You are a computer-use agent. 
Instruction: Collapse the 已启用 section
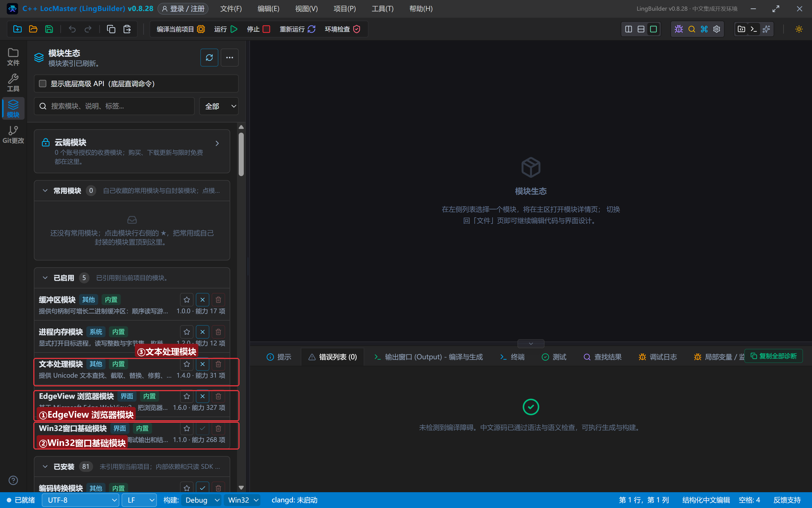[x=45, y=278]
